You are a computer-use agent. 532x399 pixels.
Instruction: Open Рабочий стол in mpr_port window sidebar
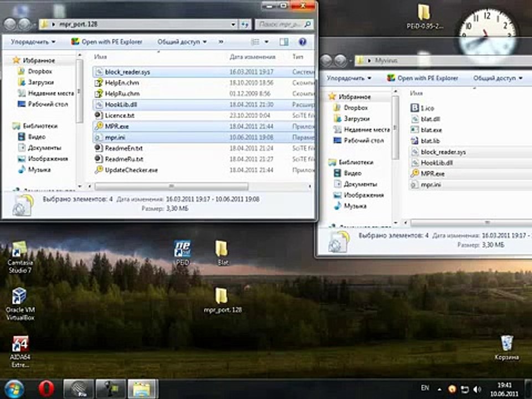click(43, 104)
